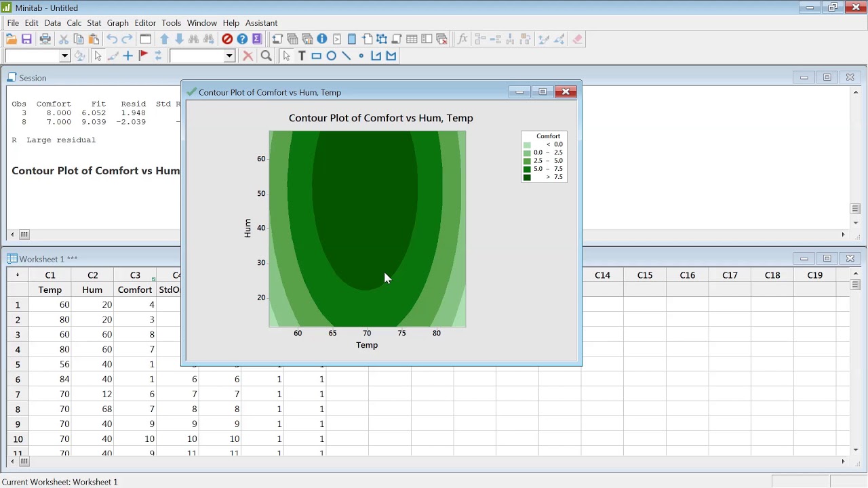Open the first toolbar combo box dropdown

(65, 56)
